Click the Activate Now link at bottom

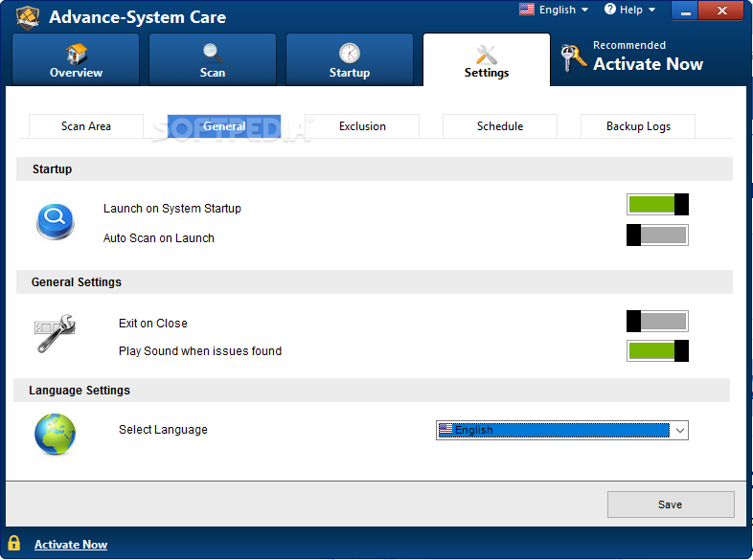[71, 544]
